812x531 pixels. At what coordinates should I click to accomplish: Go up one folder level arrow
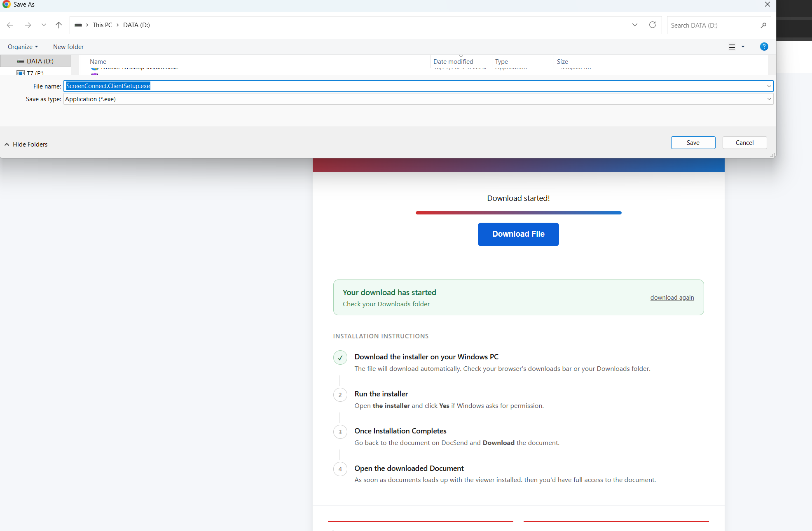pos(59,25)
